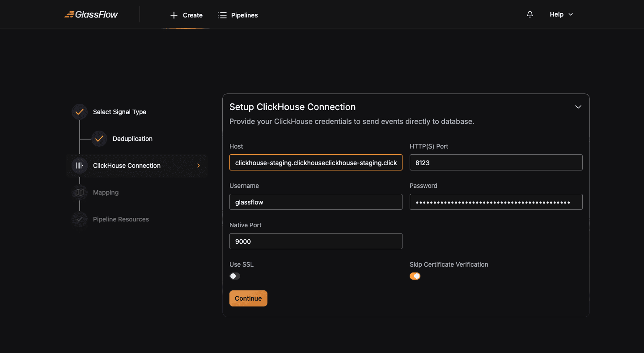Click the Mapping step map icon
The image size is (644, 353).
(80, 192)
